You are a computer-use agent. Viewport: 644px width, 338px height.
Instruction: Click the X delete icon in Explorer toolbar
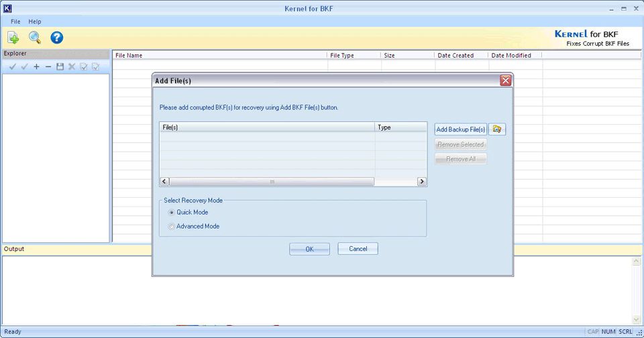72,66
